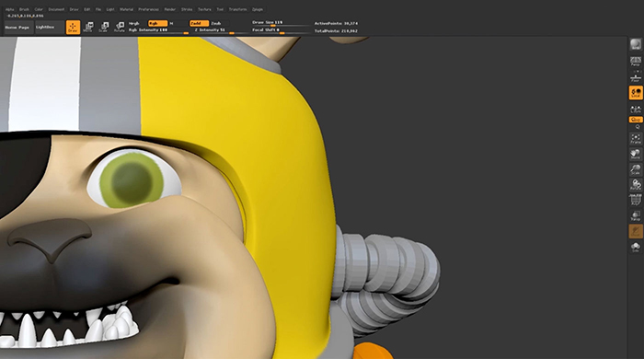
Task: Click the ActivePoints count readout
Action: coord(336,23)
